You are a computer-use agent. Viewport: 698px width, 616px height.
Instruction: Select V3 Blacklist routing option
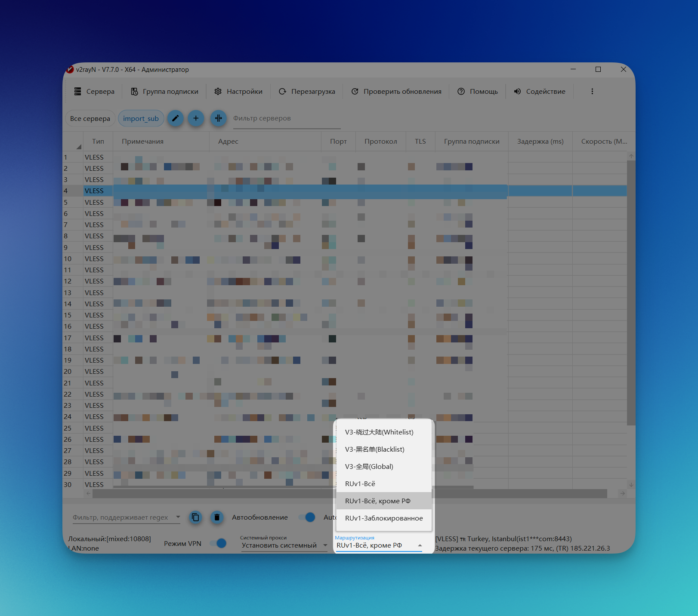point(375,450)
